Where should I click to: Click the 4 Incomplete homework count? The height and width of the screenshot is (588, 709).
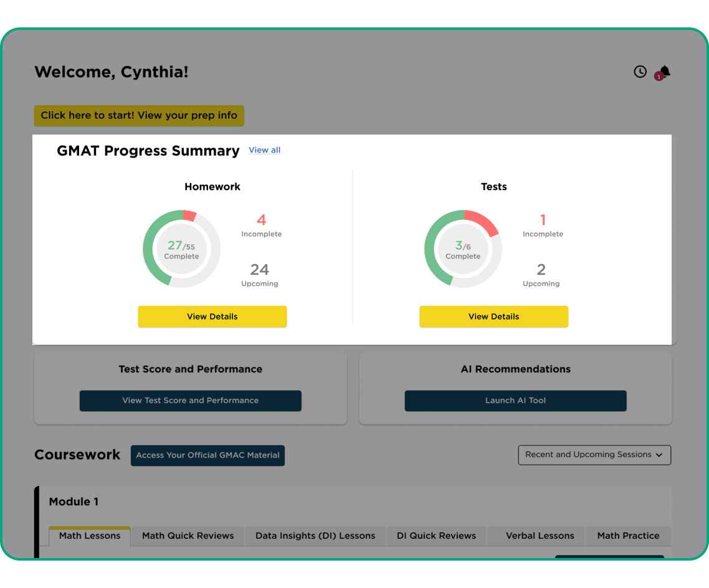261,225
